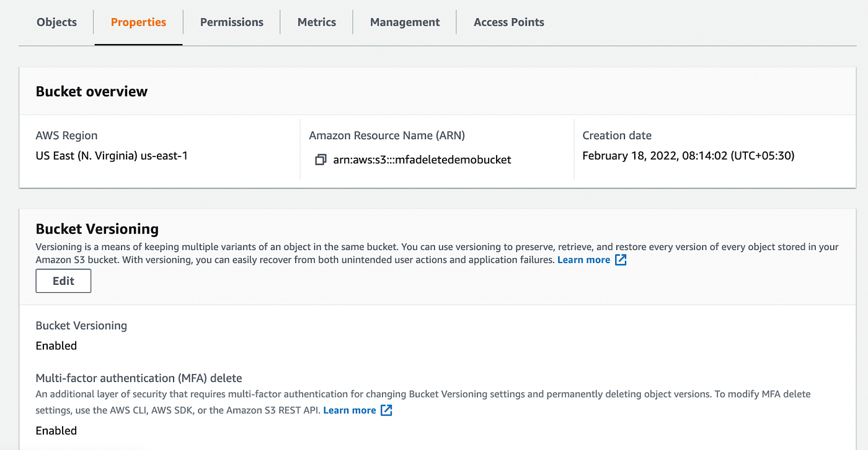
Task: Click the region value US East (N. Virginia) us-east-1
Action: (112, 156)
